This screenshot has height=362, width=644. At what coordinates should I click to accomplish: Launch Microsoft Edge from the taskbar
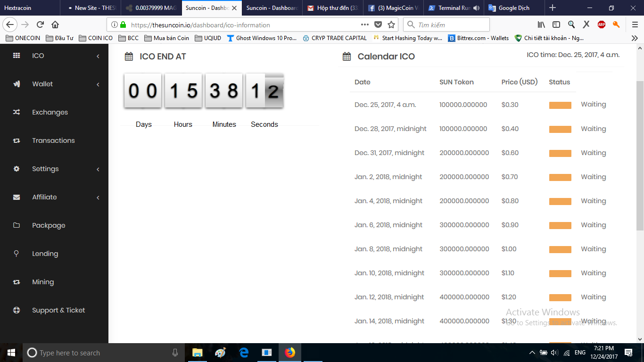(x=244, y=353)
